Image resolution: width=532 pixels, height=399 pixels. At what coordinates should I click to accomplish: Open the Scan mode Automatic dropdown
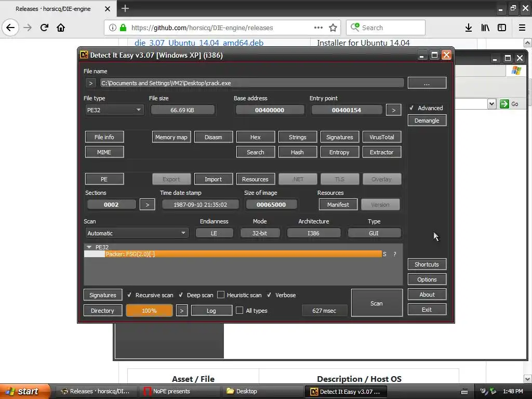[x=137, y=233]
